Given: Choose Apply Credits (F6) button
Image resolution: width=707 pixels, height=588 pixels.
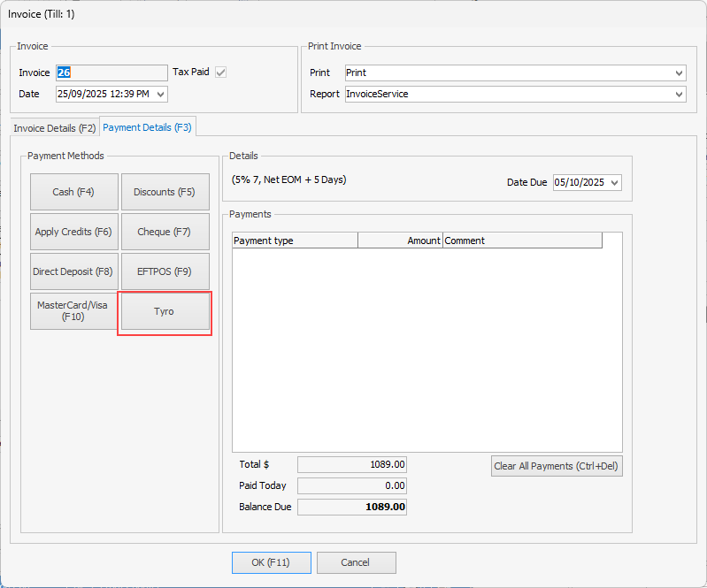Looking at the screenshot, I should 73,232.
